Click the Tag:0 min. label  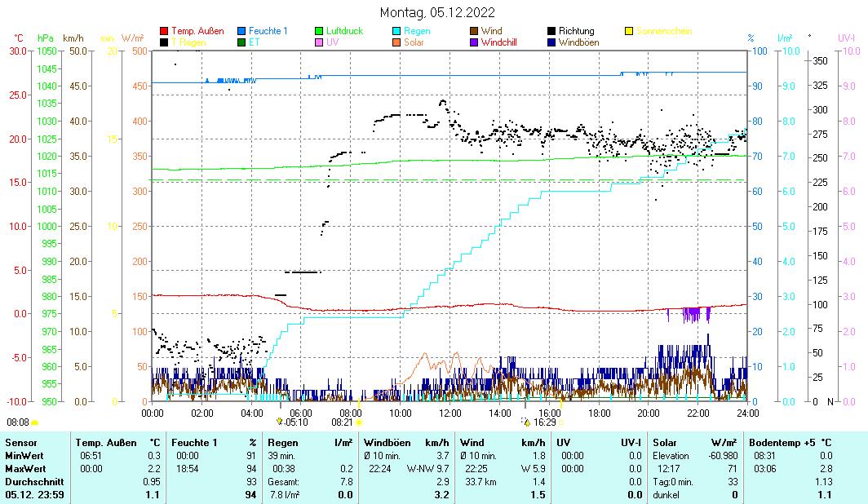673,482
